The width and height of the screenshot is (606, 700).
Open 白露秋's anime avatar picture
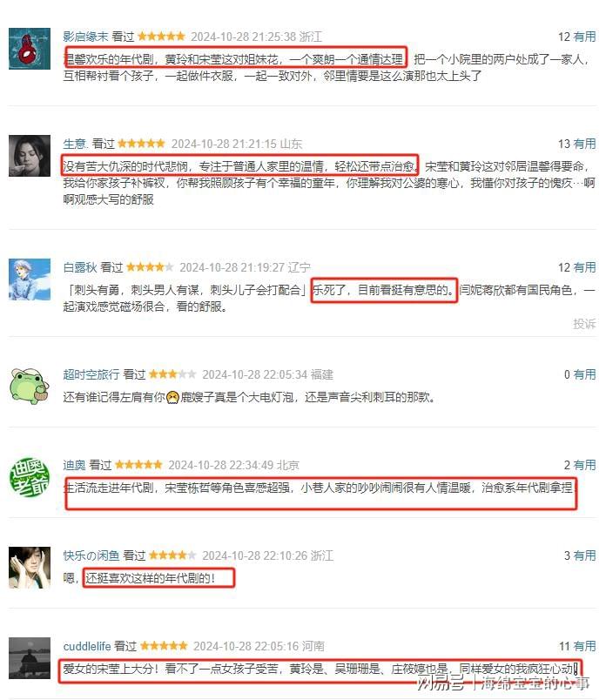[30, 279]
